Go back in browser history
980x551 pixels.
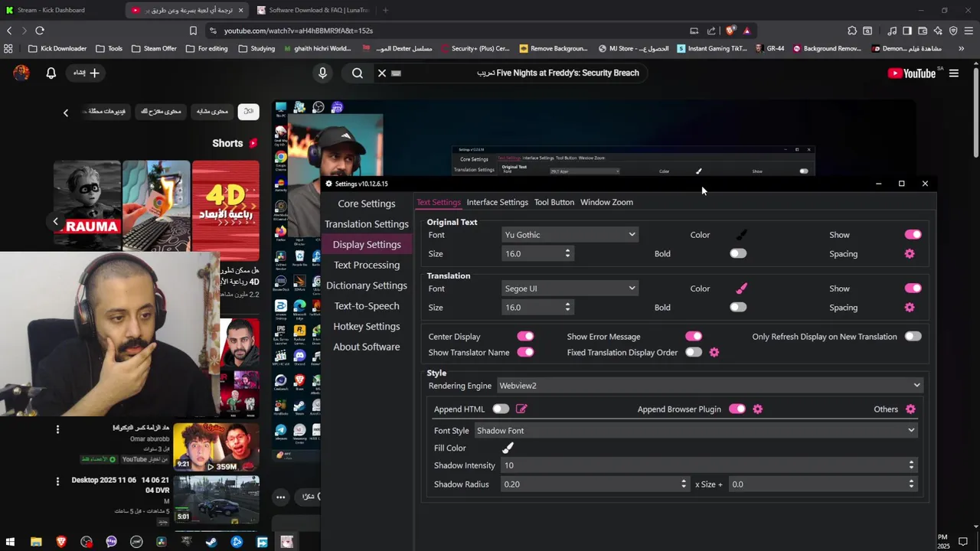coord(9,31)
